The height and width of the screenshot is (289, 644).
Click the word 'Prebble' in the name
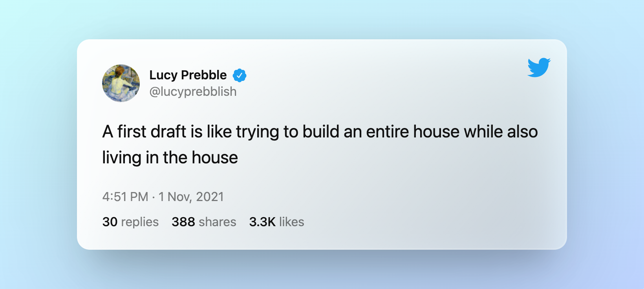(x=204, y=75)
